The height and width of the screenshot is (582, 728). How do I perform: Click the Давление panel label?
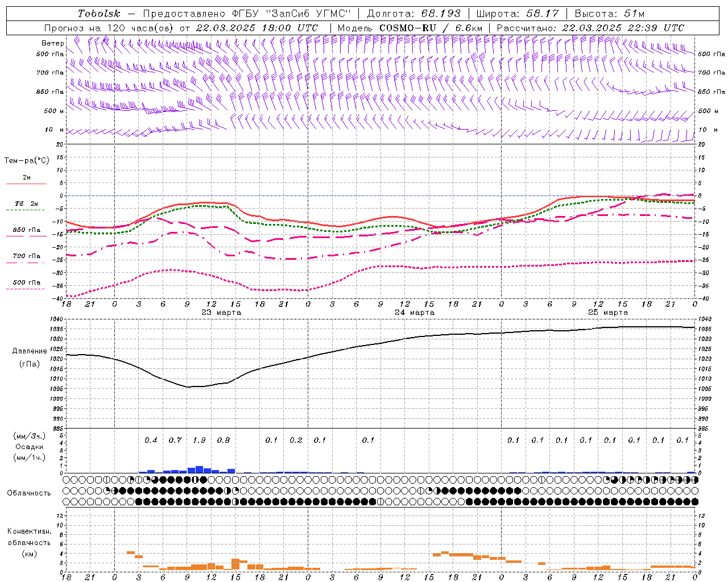30,351
